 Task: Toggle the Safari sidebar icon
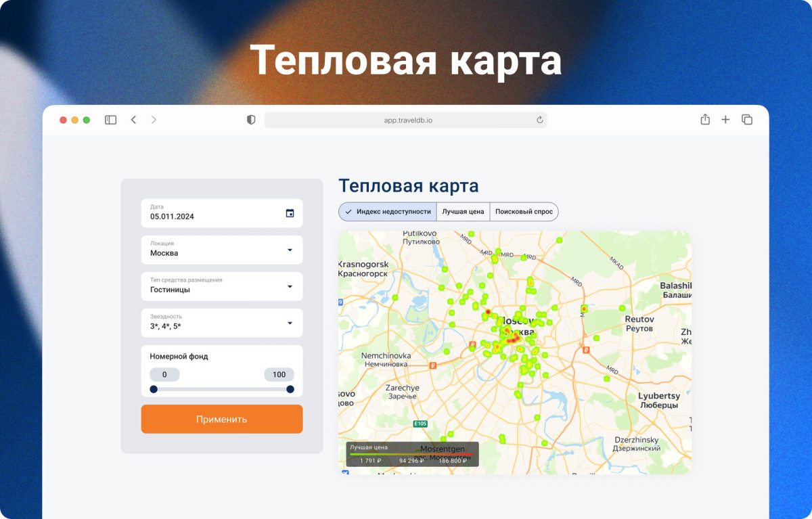(110, 120)
